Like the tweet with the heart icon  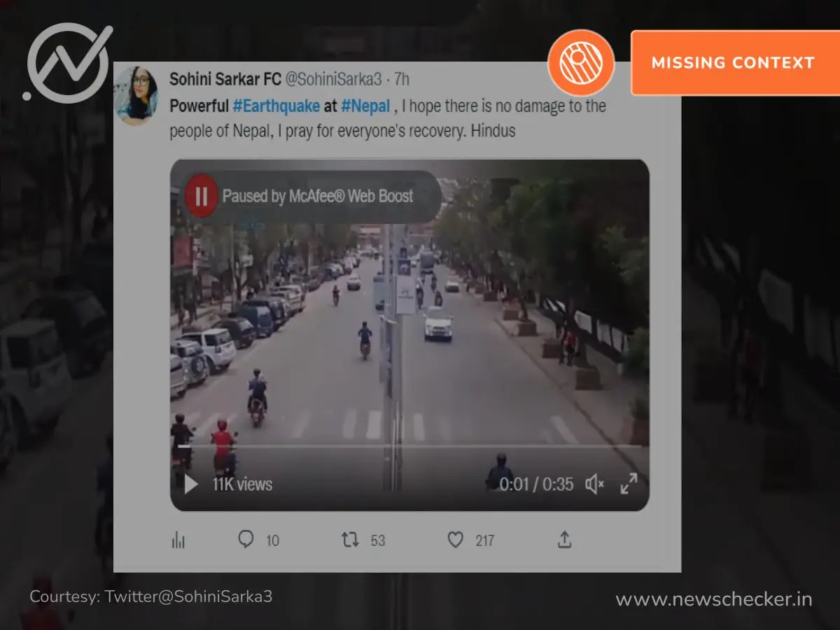pos(456,540)
